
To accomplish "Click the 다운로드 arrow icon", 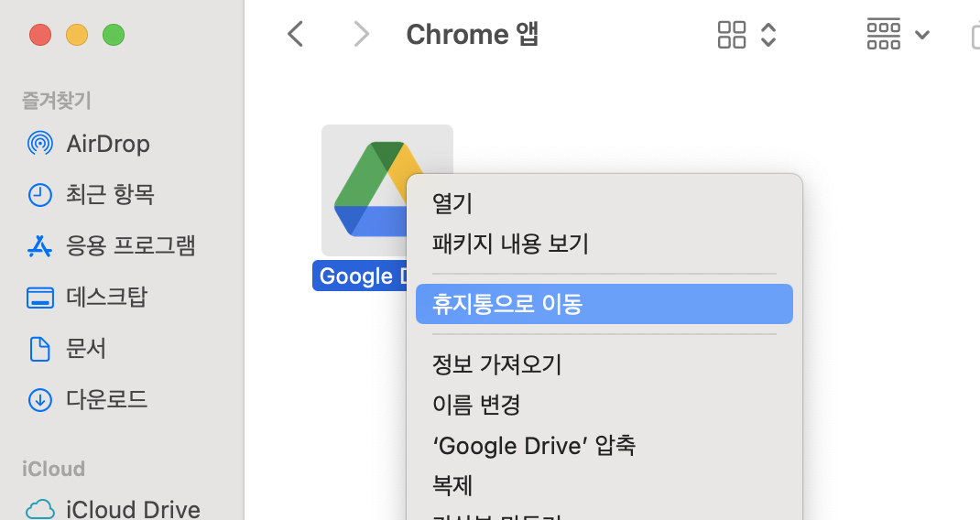I will click(x=40, y=399).
